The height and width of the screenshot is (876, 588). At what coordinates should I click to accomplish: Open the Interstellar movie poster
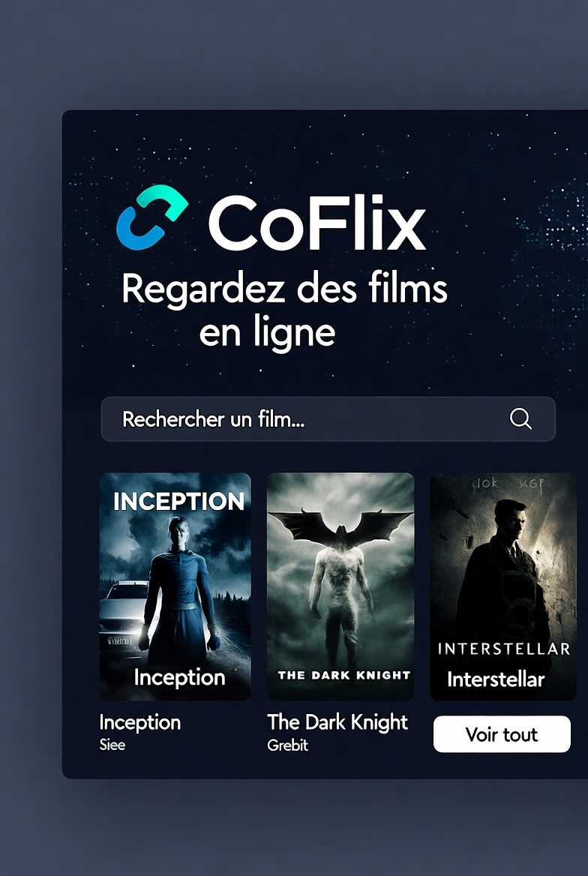(x=503, y=586)
